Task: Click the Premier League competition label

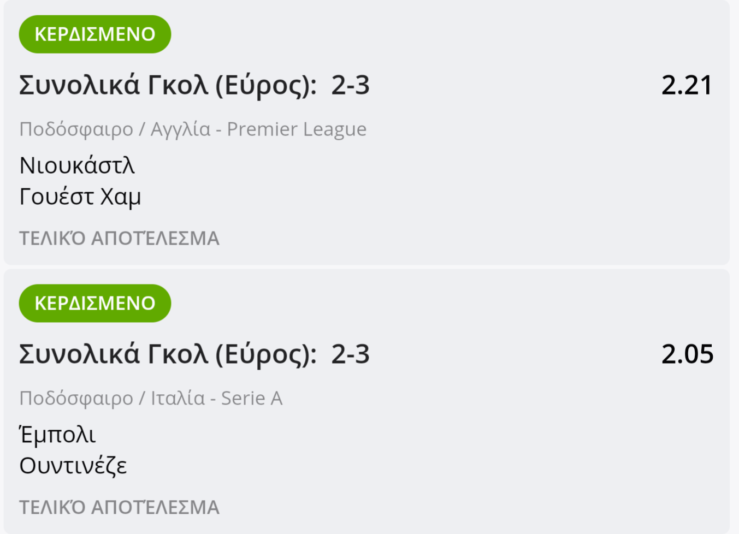Action: point(300,129)
